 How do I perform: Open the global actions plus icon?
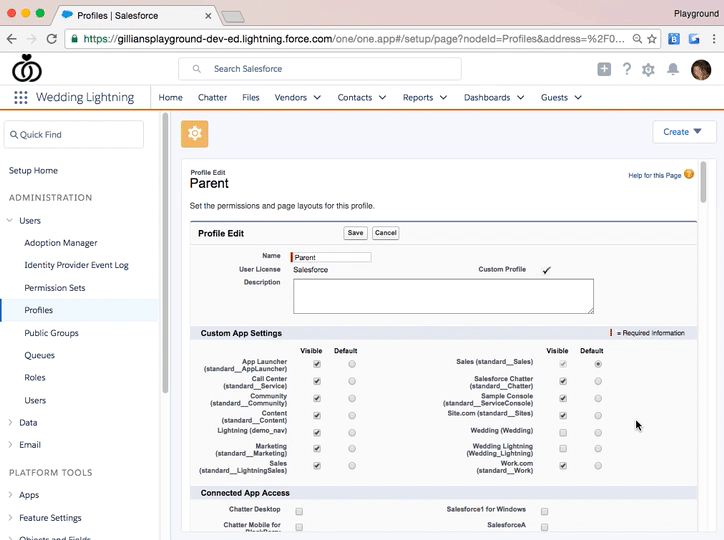pos(604,69)
